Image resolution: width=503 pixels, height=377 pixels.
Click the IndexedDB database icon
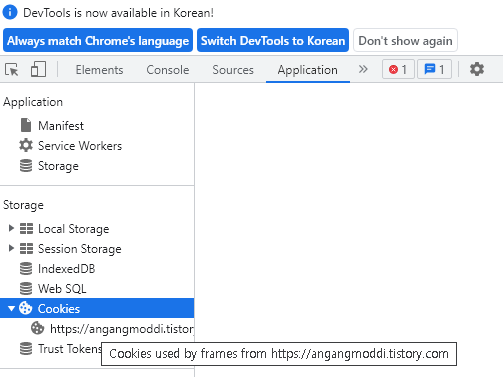[x=26, y=269]
